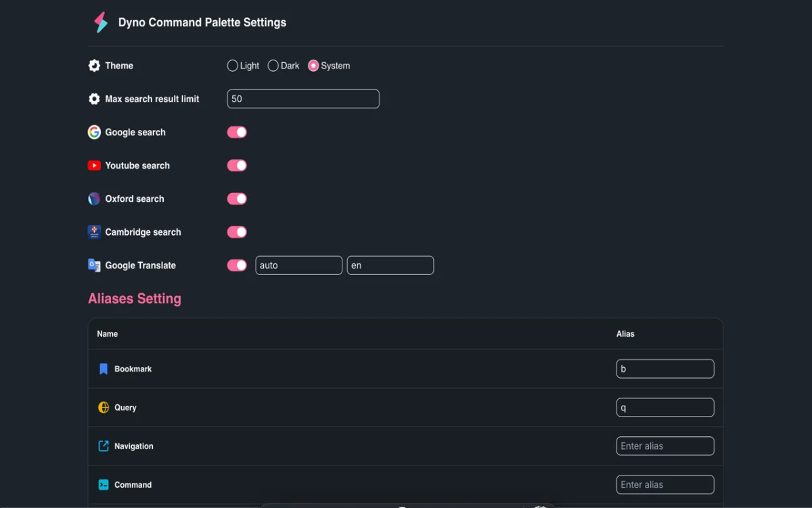Click the Command terminal icon
The width and height of the screenshot is (812, 508).
point(103,484)
